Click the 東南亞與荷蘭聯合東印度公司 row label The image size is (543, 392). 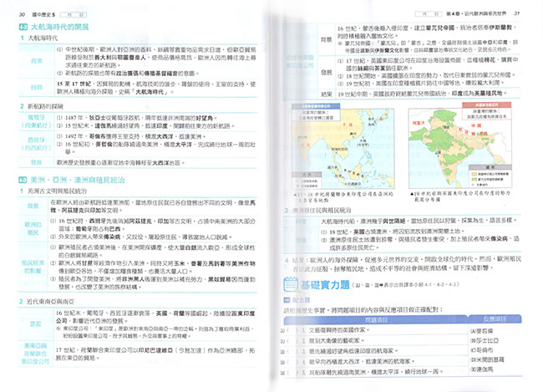coord(35,354)
